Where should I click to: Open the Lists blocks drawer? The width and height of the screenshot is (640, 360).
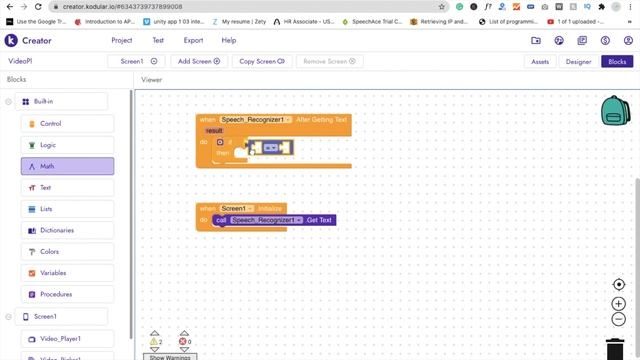[67, 209]
